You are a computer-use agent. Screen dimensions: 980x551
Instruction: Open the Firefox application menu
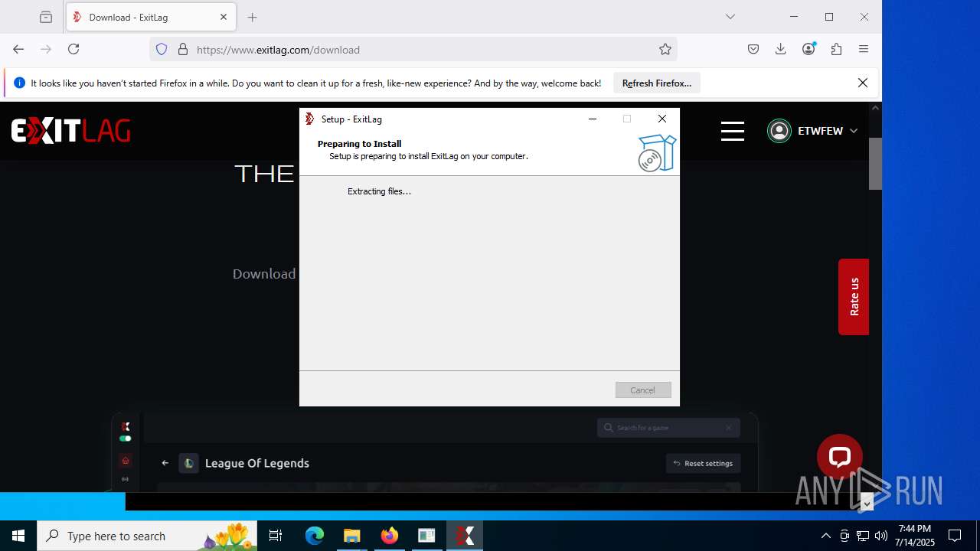click(x=864, y=49)
